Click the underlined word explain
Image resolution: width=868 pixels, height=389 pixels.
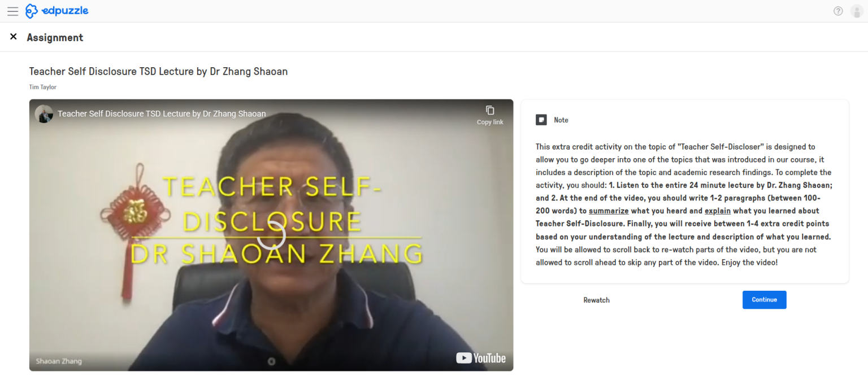tap(718, 211)
